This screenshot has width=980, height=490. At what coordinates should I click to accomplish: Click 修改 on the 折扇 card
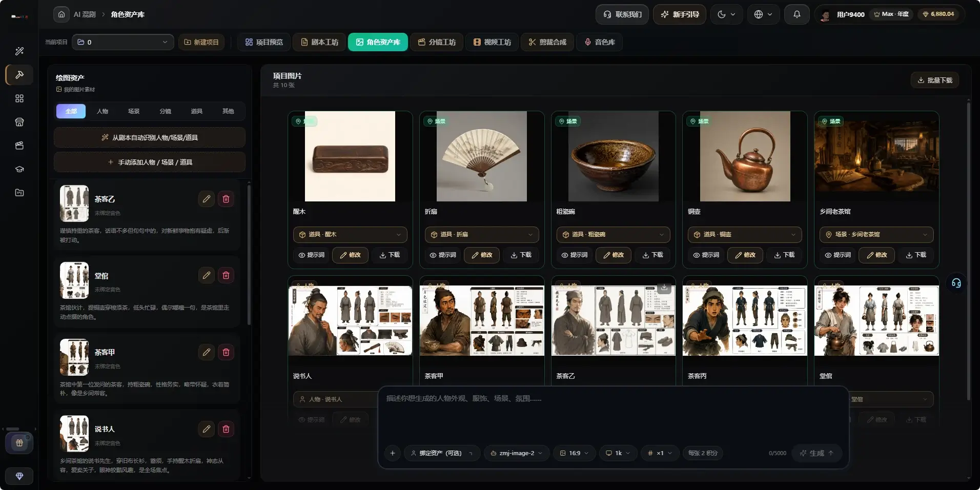pyautogui.click(x=482, y=255)
